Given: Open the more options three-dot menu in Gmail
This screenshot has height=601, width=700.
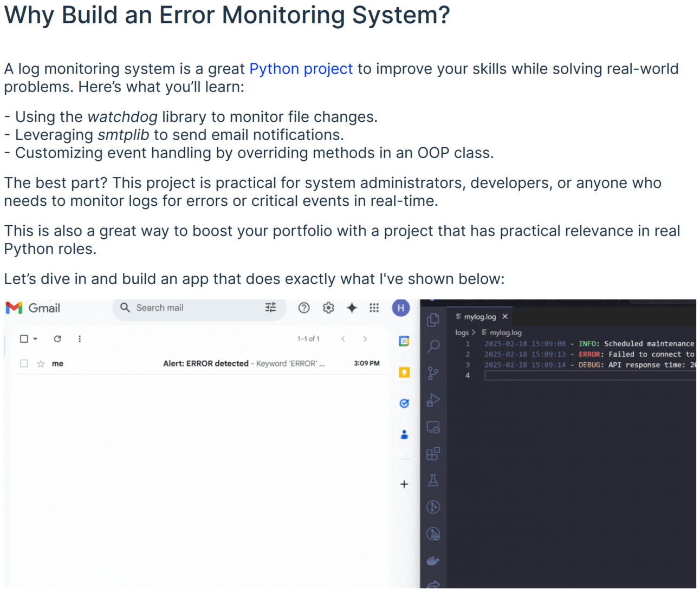Looking at the screenshot, I should (79, 338).
